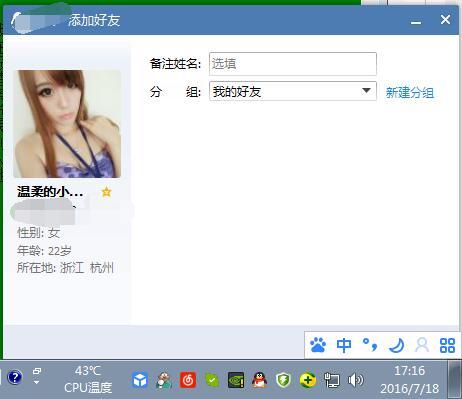
Task: Click the green checkmark tray icon
Action: point(212,380)
